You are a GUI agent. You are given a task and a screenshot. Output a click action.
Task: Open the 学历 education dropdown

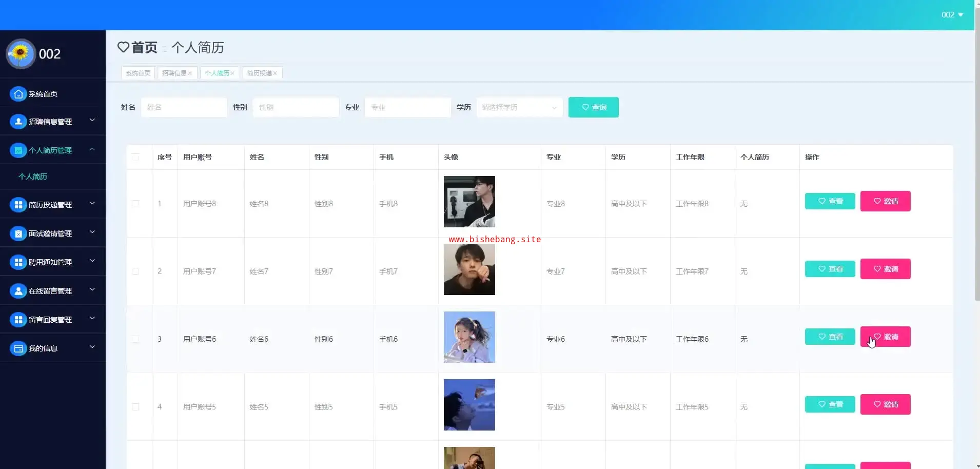(x=519, y=107)
